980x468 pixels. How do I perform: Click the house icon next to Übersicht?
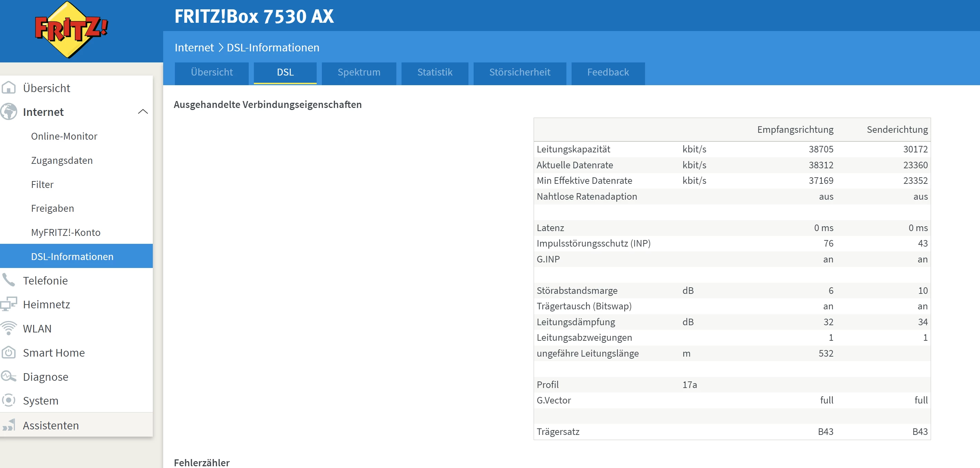point(8,88)
